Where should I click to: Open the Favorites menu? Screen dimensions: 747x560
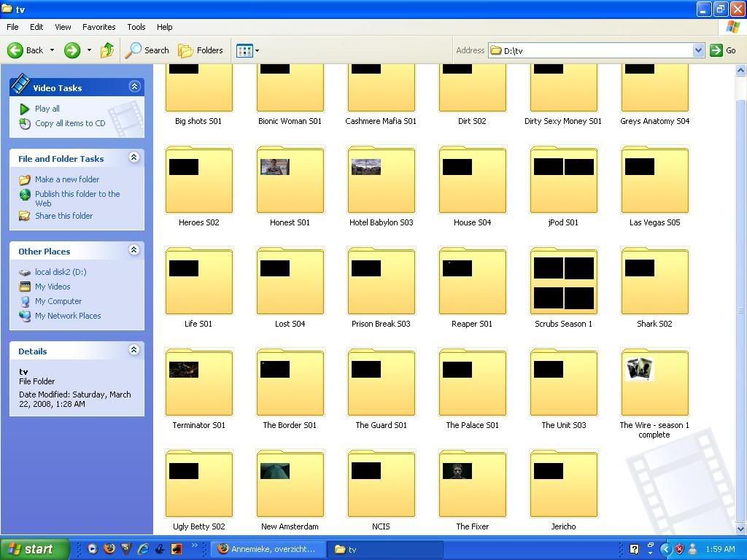(98, 27)
